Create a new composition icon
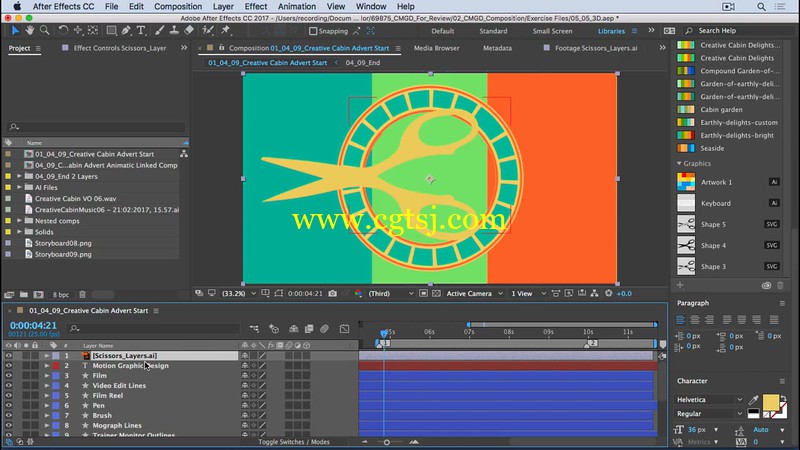This screenshot has height=450, width=800. [x=38, y=294]
